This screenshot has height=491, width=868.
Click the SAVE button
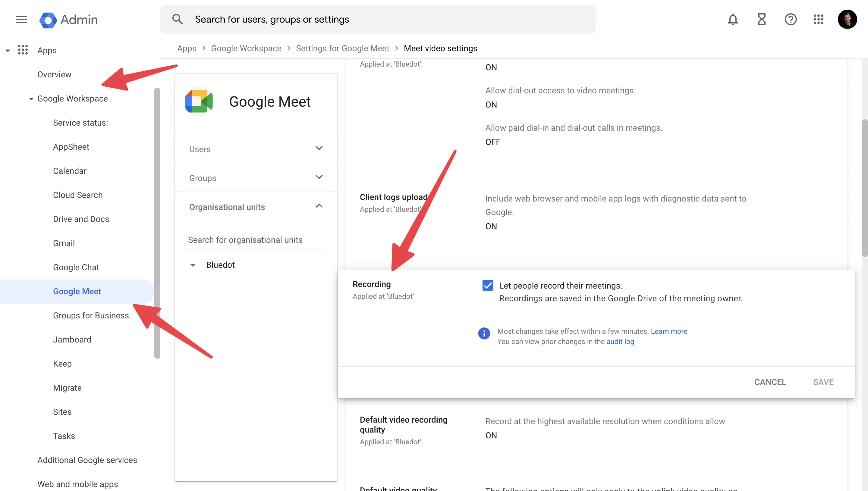[x=823, y=382]
